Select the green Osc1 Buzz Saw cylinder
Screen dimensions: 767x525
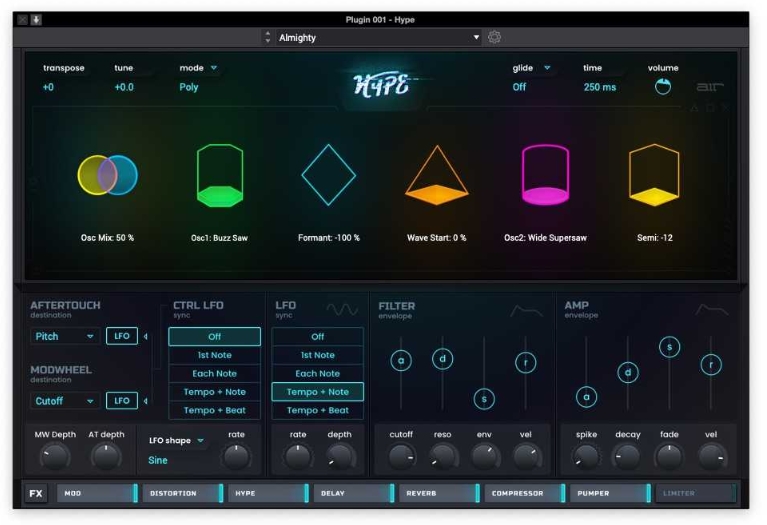pyautogui.click(x=220, y=175)
